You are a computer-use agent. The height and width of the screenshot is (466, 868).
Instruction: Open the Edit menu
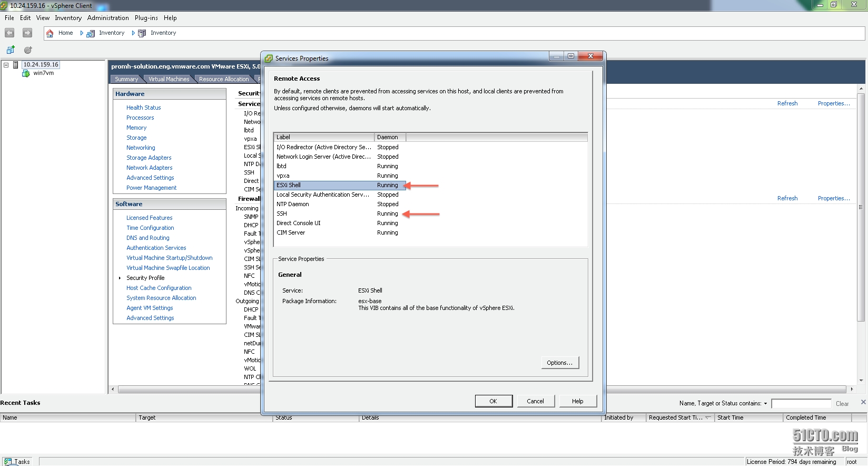pos(25,18)
